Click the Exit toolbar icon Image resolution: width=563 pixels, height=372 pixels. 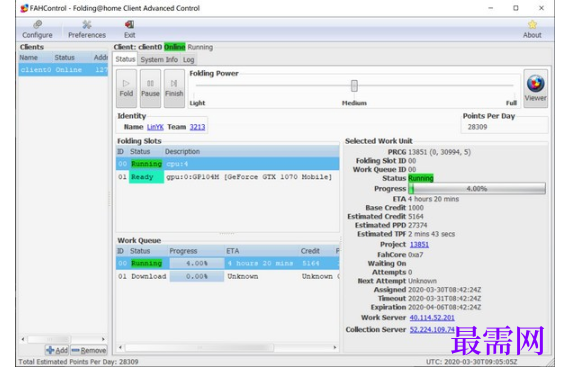click(129, 29)
